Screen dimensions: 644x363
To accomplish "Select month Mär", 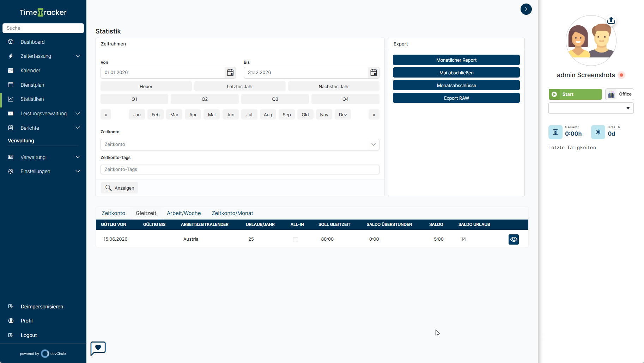I will point(174,115).
